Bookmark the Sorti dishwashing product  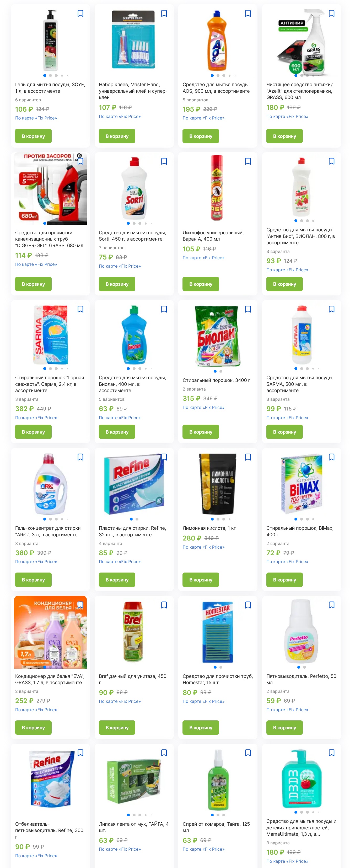[164, 162]
